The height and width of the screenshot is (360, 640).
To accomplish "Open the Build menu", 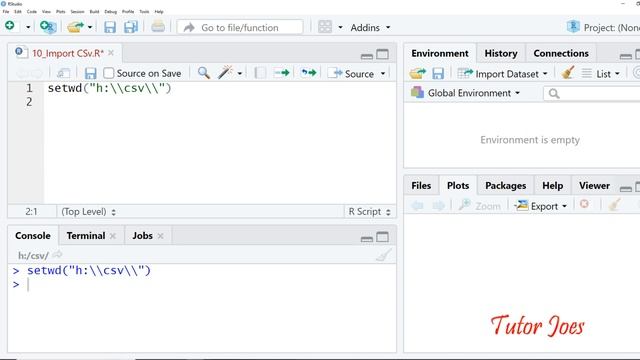I will (94, 11).
